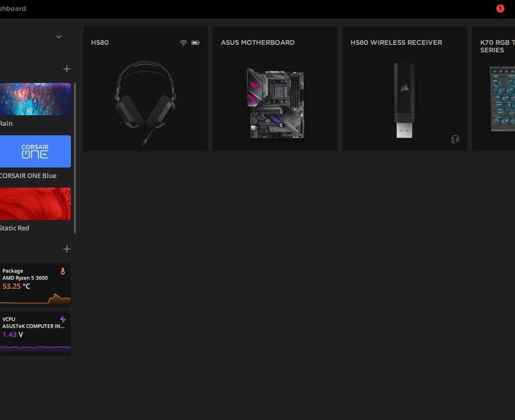Open the ASUS Motherboard device tile
Screen dimensions: 515x420
(x=275, y=89)
